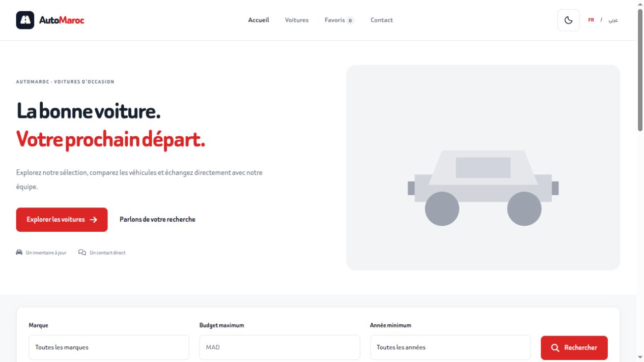Toggle dark mode with moon icon
This screenshot has height=362, width=644.
(x=569, y=20)
